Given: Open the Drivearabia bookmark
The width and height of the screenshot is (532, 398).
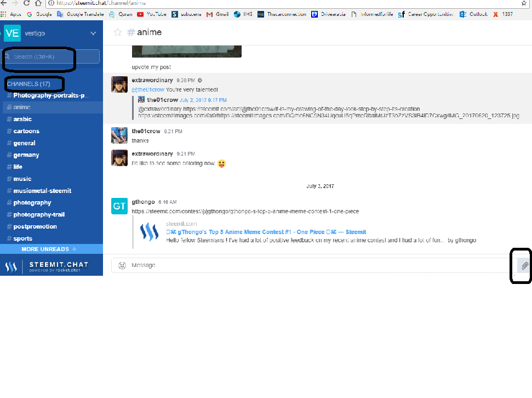Looking at the screenshot, I should pos(328,14).
